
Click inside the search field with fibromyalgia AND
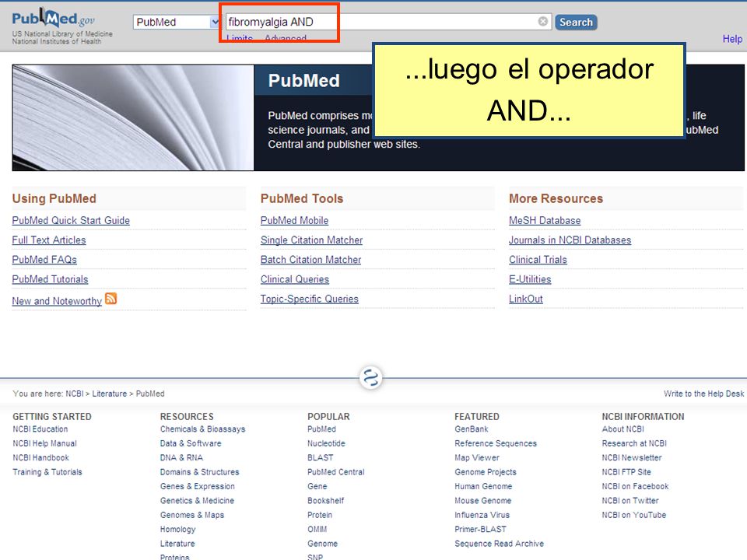388,22
